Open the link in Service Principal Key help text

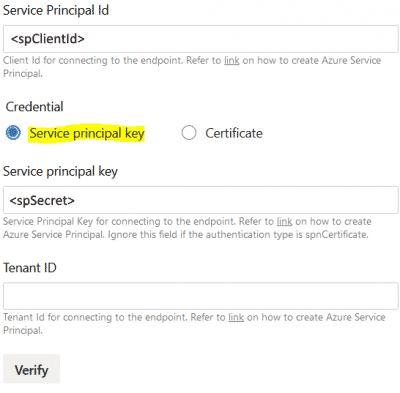(284, 221)
